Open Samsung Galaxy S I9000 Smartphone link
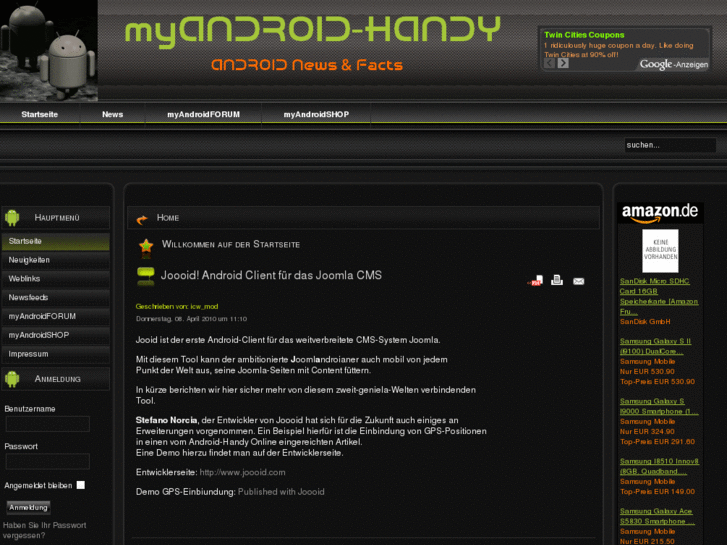This screenshot has height=545, width=727. (x=658, y=406)
